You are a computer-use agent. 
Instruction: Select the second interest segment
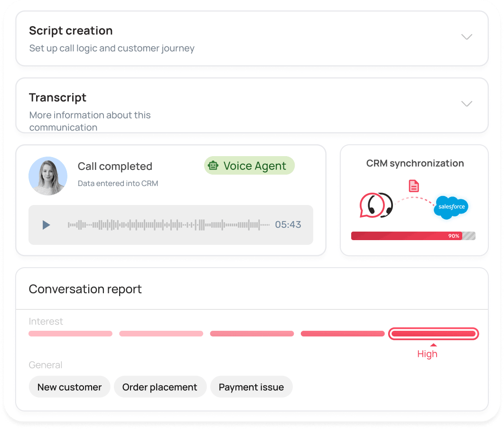pyautogui.click(x=161, y=334)
